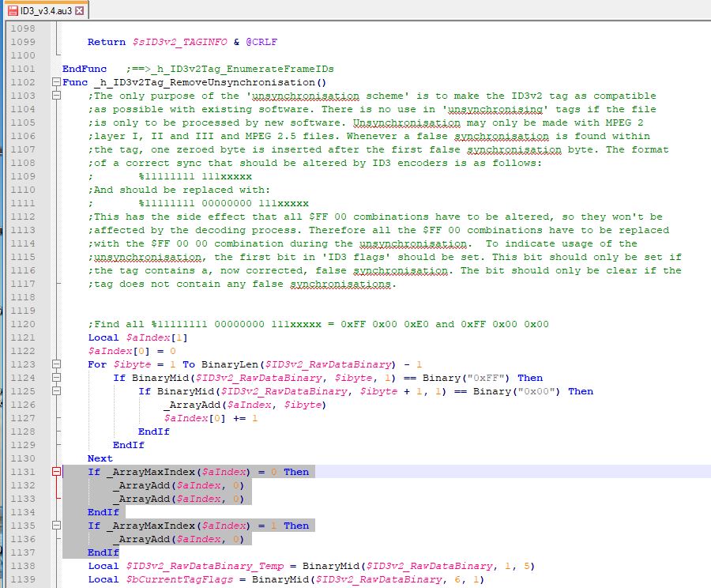This screenshot has height=588, width=711.
Task: Click the EndIf keyword on line 1129
Action: point(128,445)
